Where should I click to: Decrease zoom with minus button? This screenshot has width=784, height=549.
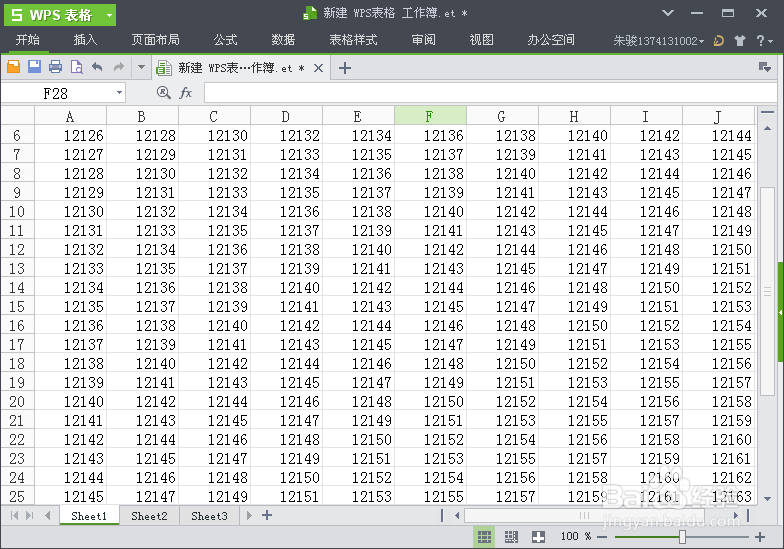click(602, 537)
